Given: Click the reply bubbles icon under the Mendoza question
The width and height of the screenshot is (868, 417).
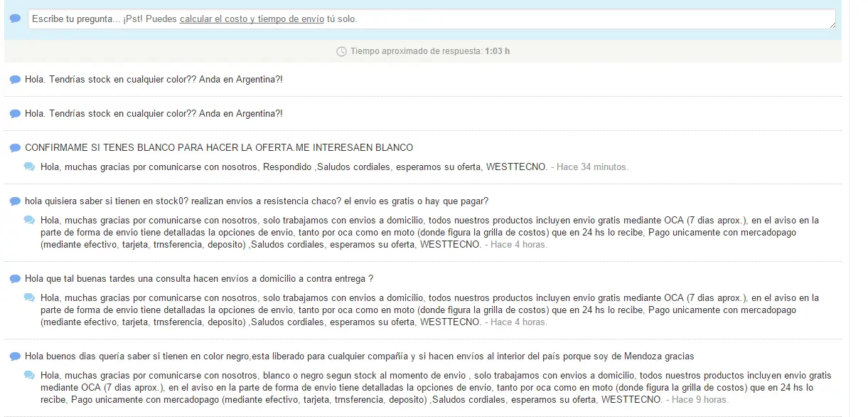Looking at the screenshot, I should pos(29,375).
